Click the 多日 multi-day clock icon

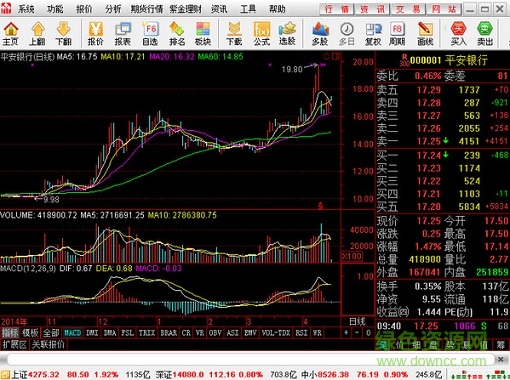(x=347, y=34)
